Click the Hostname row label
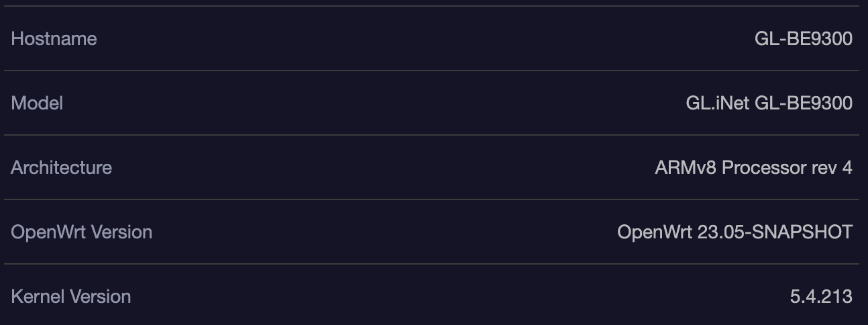 [54, 39]
